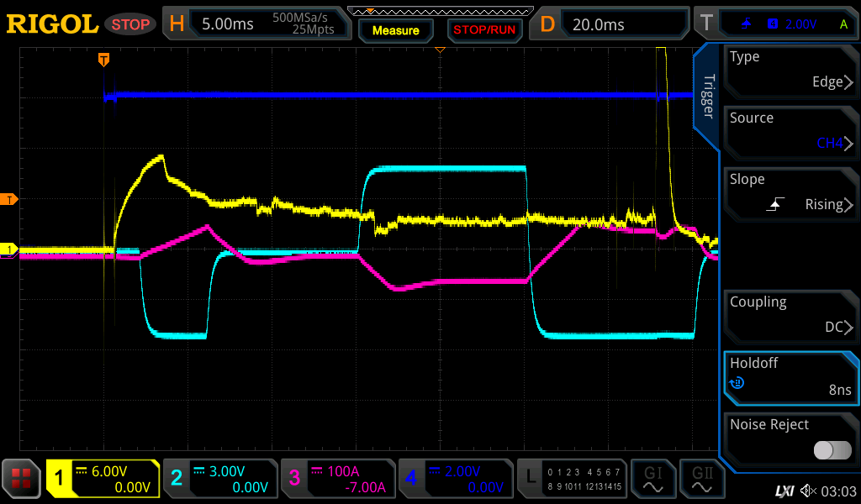Expand the Coupling DC option
The width and height of the screenshot is (861, 504).
[x=790, y=316]
